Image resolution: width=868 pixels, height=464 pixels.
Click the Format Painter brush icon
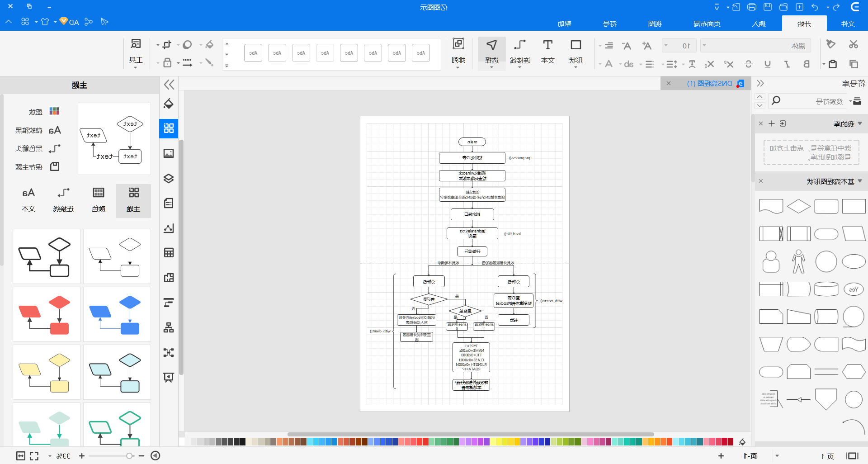pos(830,44)
